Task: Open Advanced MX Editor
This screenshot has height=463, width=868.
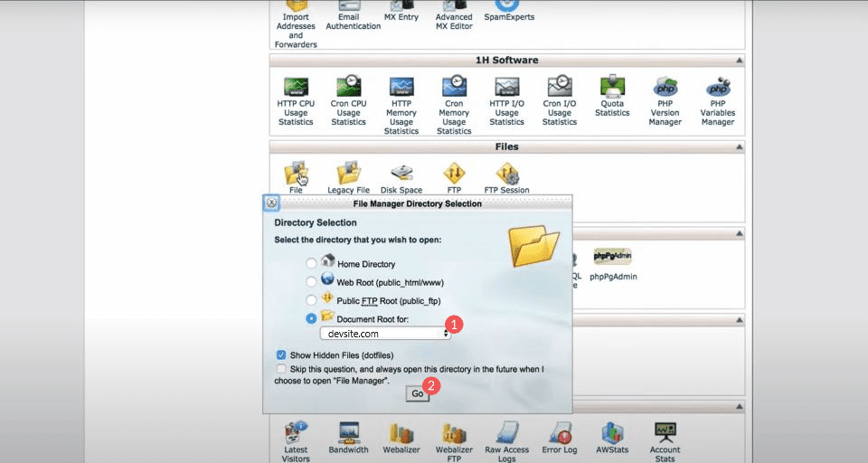Action: (x=454, y=15)
